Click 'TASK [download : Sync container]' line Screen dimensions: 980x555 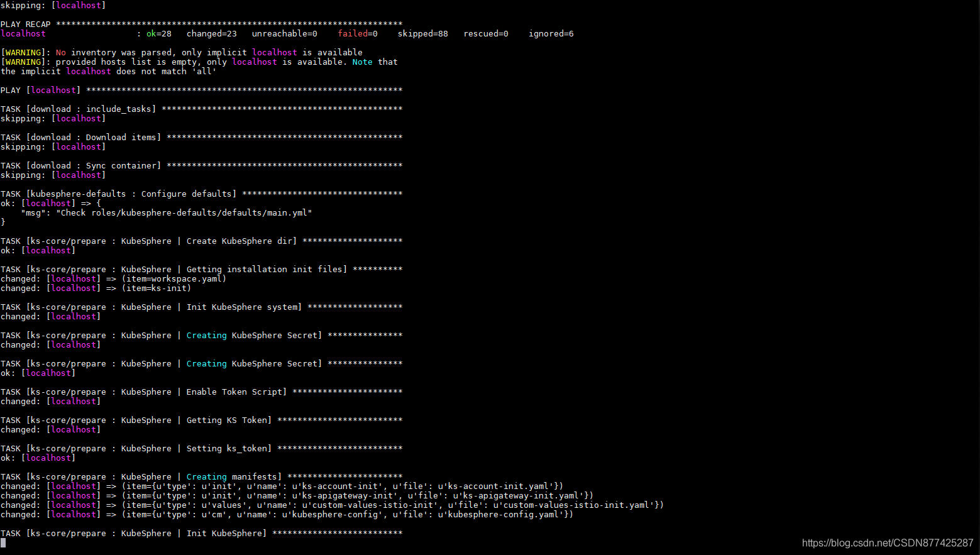(x=201, y=166)
